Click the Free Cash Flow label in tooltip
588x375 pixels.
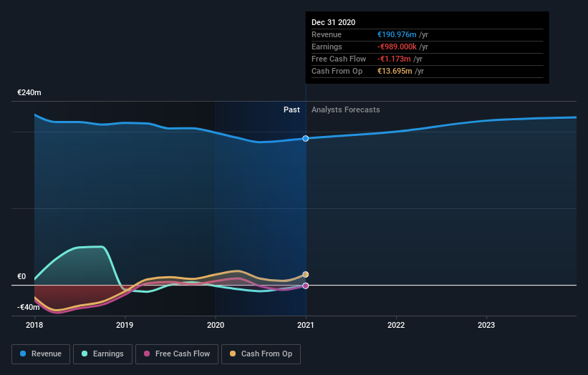coord(339,59)
